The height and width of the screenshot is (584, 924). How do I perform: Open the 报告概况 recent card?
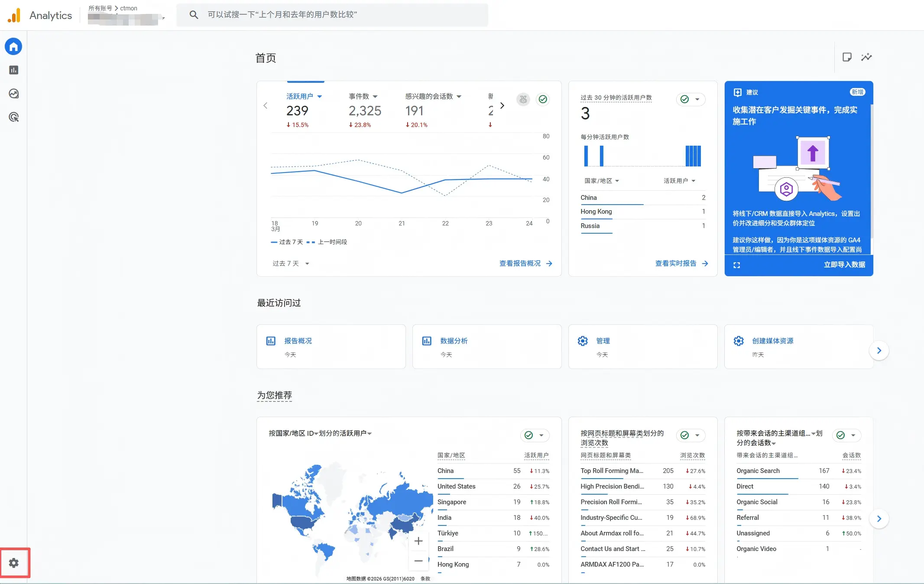pyautogui.click(x=331, y=347)
